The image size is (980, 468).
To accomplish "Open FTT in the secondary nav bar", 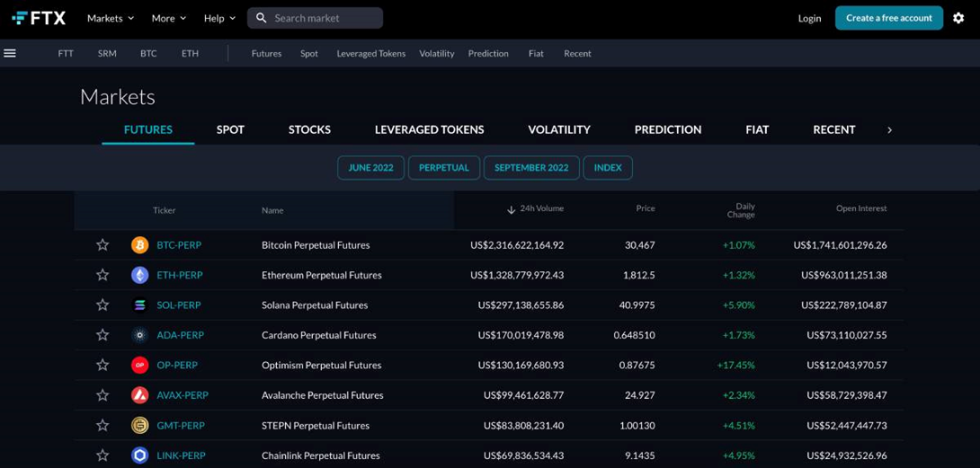I will point(66,54).
